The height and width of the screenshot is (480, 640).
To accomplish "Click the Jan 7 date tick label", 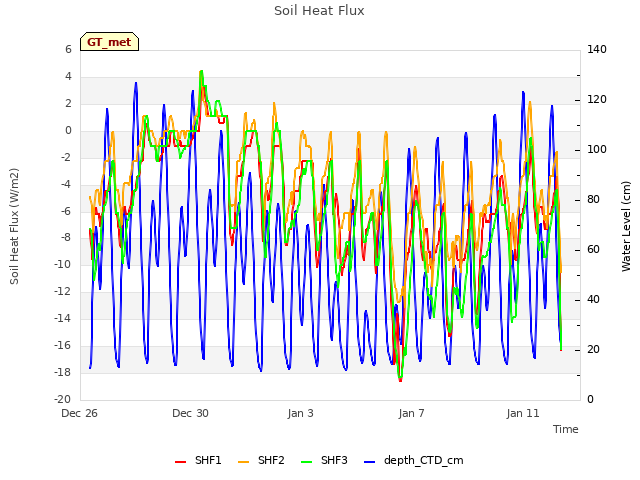I will pos(411,413).
